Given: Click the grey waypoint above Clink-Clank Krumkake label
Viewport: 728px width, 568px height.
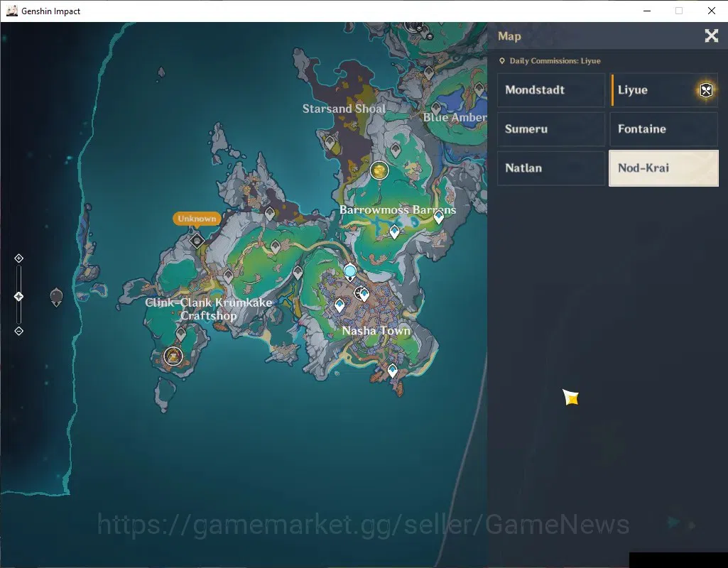Looking at the screenshot, I should [228, 277].
